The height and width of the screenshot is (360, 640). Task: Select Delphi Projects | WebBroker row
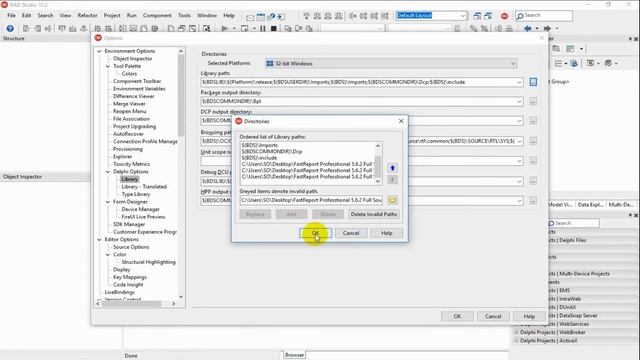pos(553,332)
